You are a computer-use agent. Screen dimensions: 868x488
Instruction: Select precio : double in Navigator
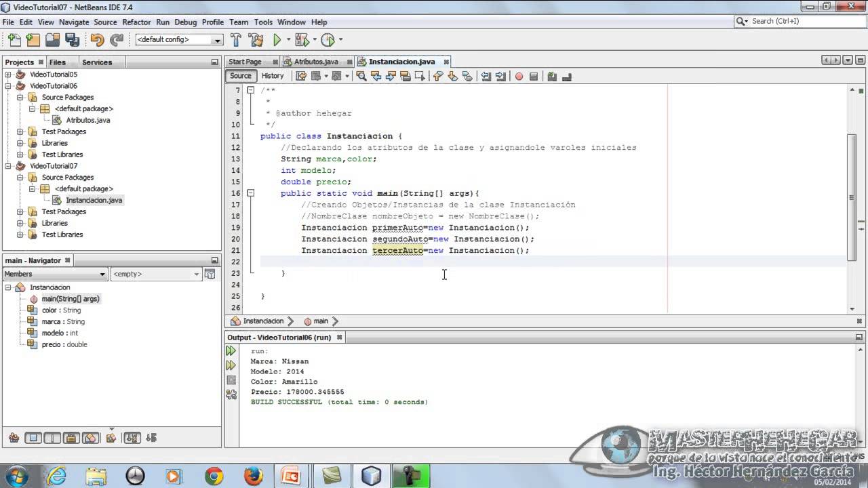coord(64,344)
